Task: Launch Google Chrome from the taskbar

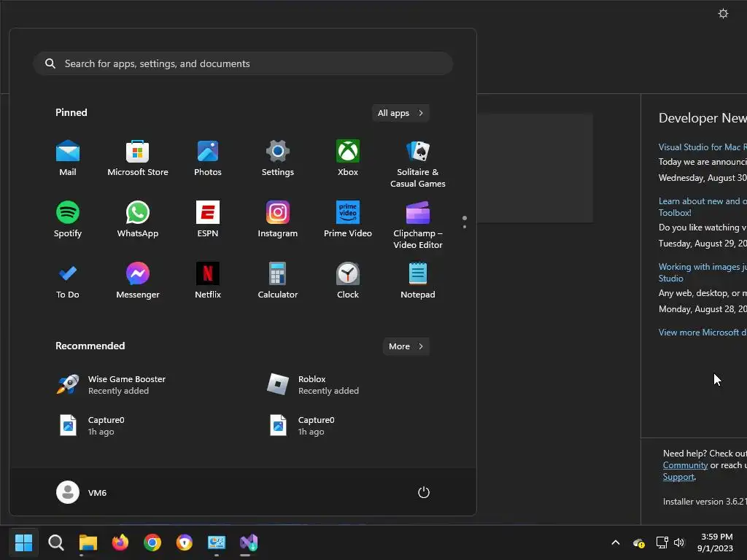Action: (x=152, y=542)
